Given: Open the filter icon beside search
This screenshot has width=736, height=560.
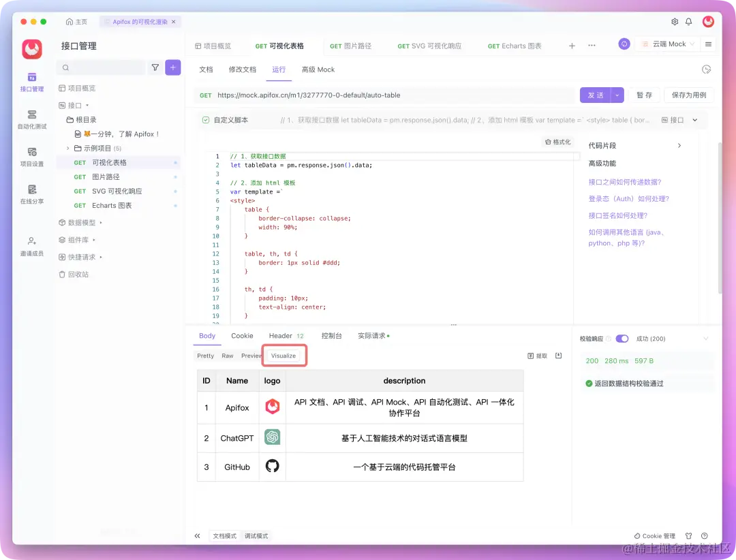Looking at the screenshot, I should [x=155, y=67].
